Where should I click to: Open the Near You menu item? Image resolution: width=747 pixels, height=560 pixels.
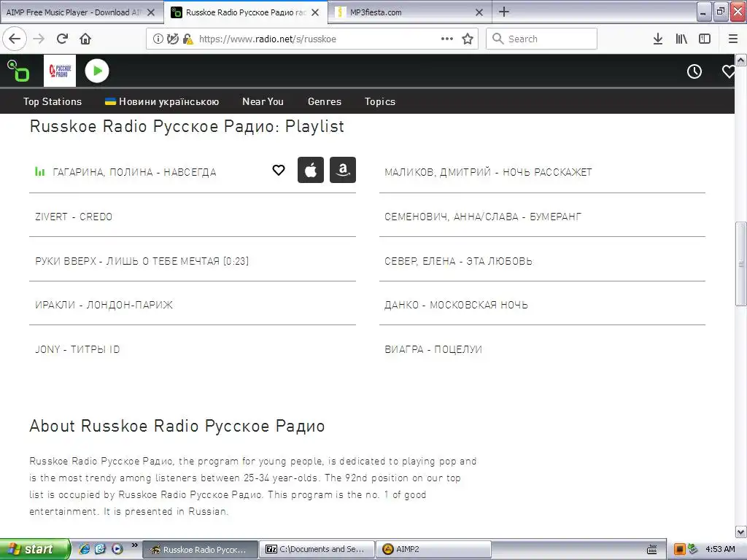263,101
